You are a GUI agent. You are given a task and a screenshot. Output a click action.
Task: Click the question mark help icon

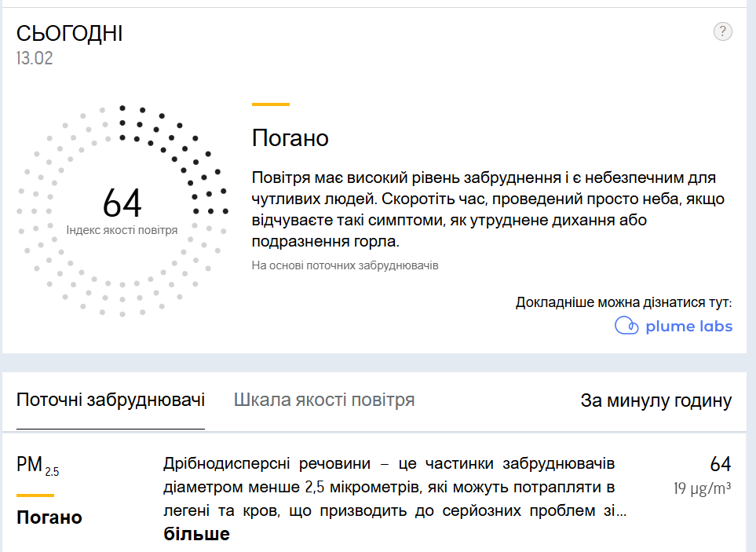tap(722, 31)
